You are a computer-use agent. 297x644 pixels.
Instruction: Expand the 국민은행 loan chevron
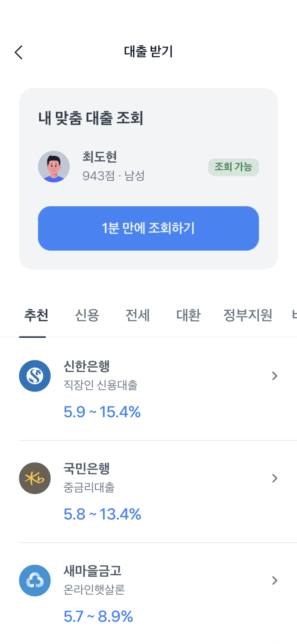275,478
